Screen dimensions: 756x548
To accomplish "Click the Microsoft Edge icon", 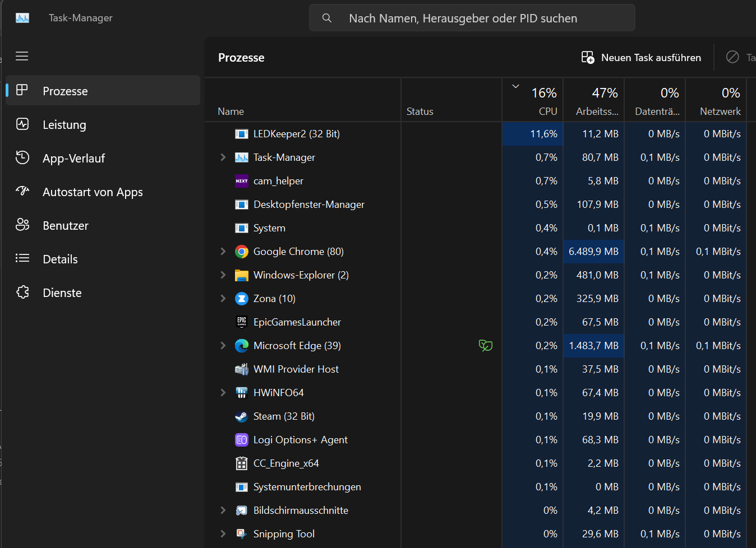I will [x=242, y=346].
